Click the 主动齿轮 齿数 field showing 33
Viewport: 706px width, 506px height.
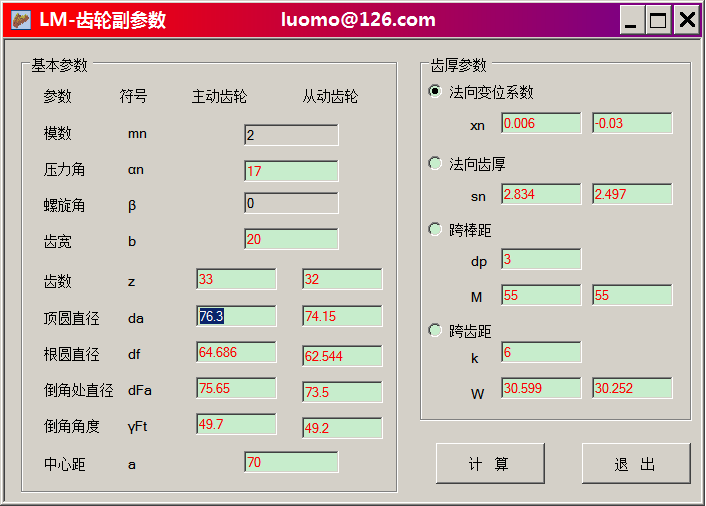(x=236, y=279)
